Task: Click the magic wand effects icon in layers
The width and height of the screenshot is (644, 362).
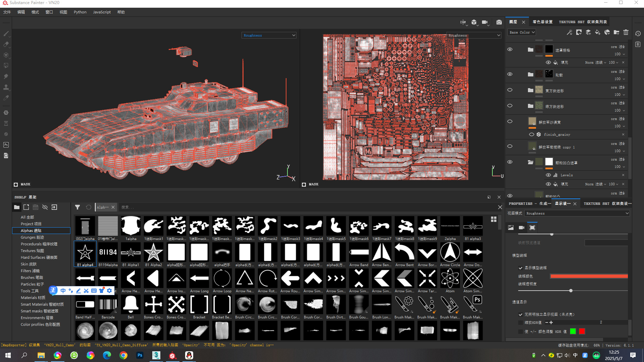Action: click(x=569, y=33)
